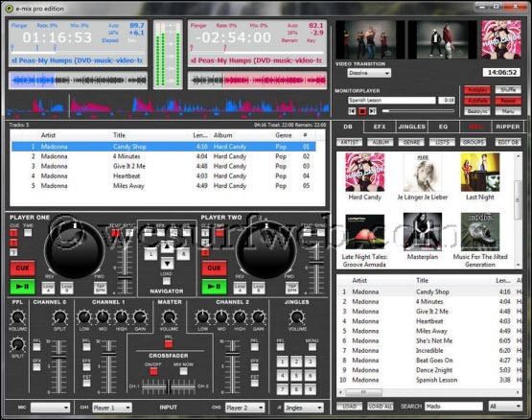Open the All search filter dropdown

[505, 406]
